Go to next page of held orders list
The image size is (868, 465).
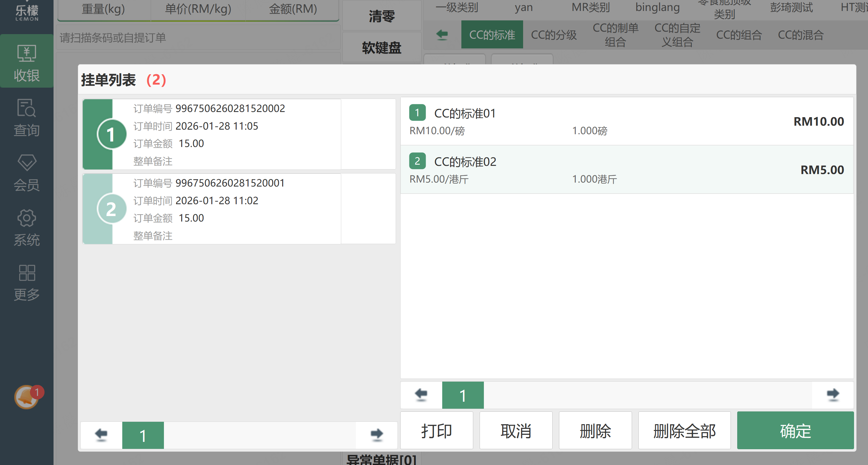tap(377, 435)
